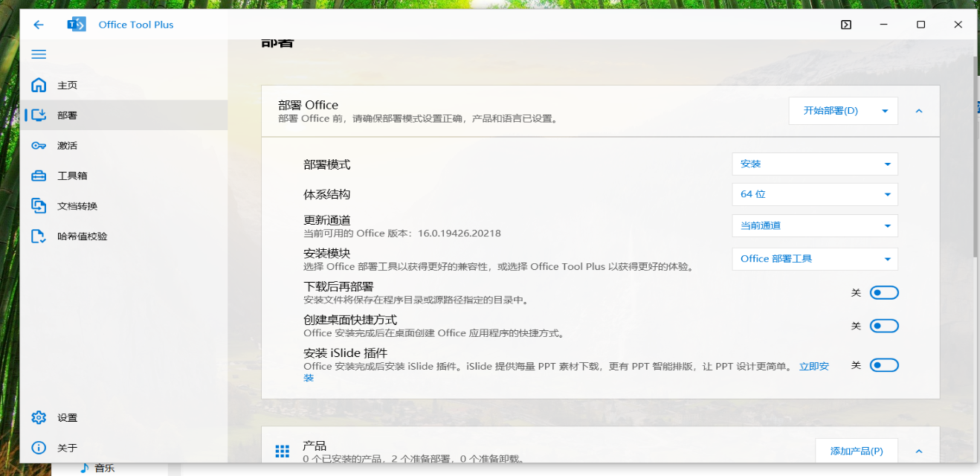This screenshot has height=476, width=980.
Task: Open the arrow beside 开始部署(D) button
Action: click(885, 111)
